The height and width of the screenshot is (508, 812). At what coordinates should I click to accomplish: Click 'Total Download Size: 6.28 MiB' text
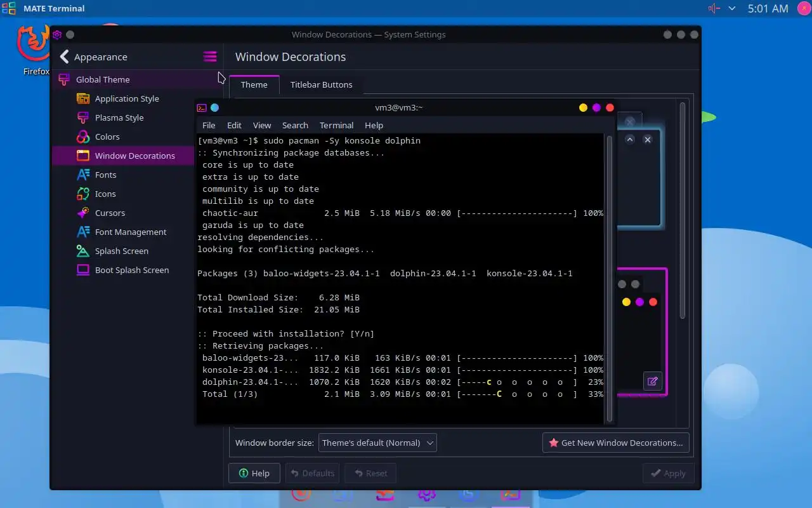point(278,297)
